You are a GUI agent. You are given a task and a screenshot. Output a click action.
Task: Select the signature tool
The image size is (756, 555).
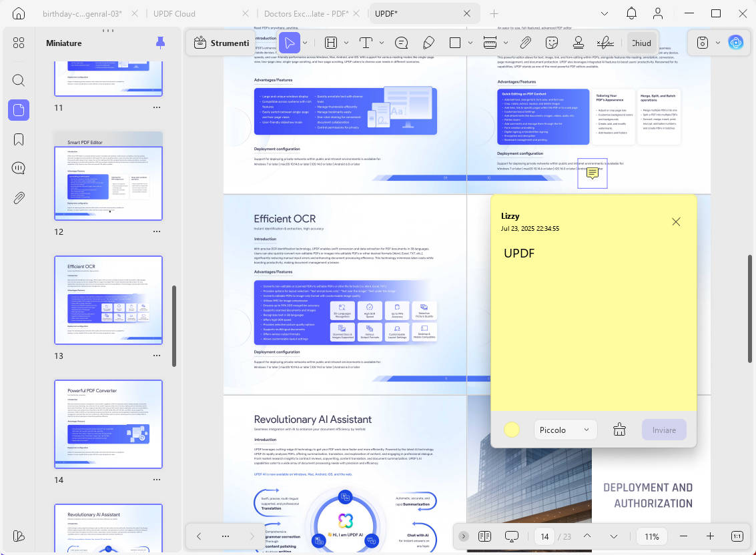tap(605, 43)
